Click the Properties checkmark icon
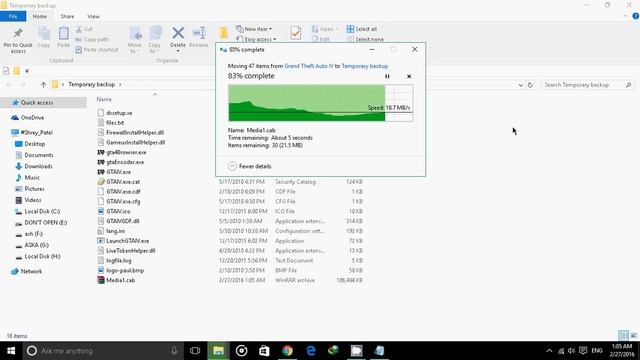 [x=296, y=33]
